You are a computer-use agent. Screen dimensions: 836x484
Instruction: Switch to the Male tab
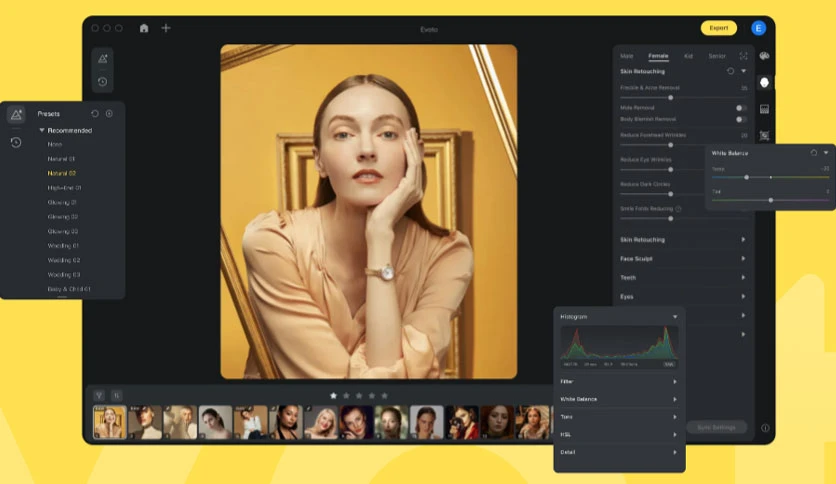coord(626,56)
